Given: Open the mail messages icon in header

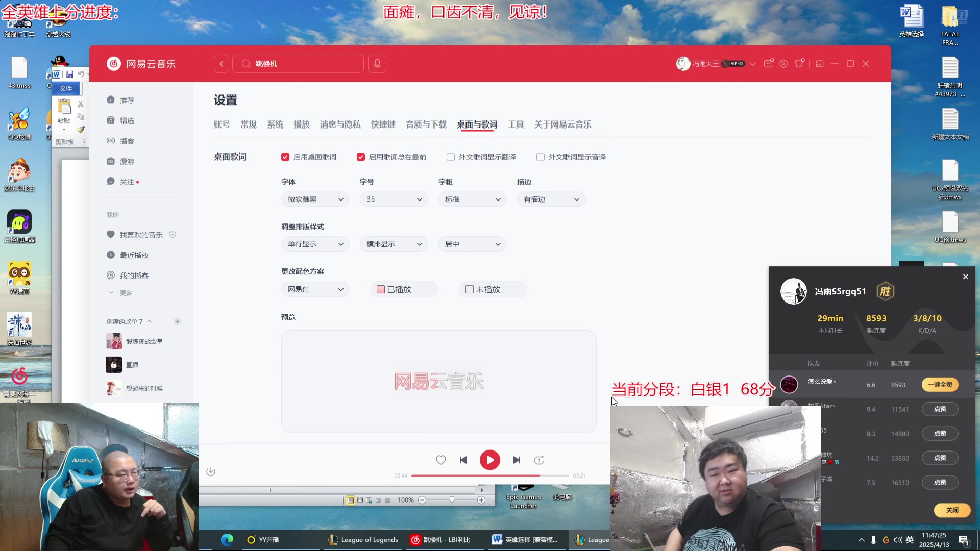Looking at the screenshot, I should click(x=769, y=63).
